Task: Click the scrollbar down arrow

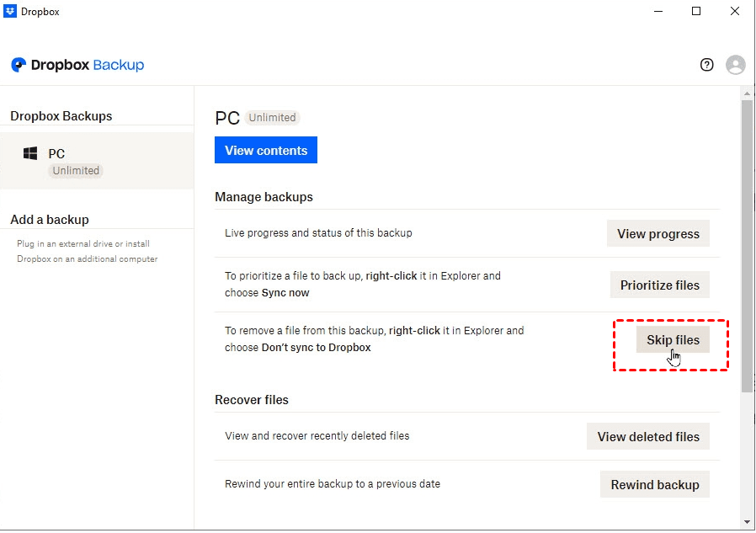Action: tap(747, 522)
